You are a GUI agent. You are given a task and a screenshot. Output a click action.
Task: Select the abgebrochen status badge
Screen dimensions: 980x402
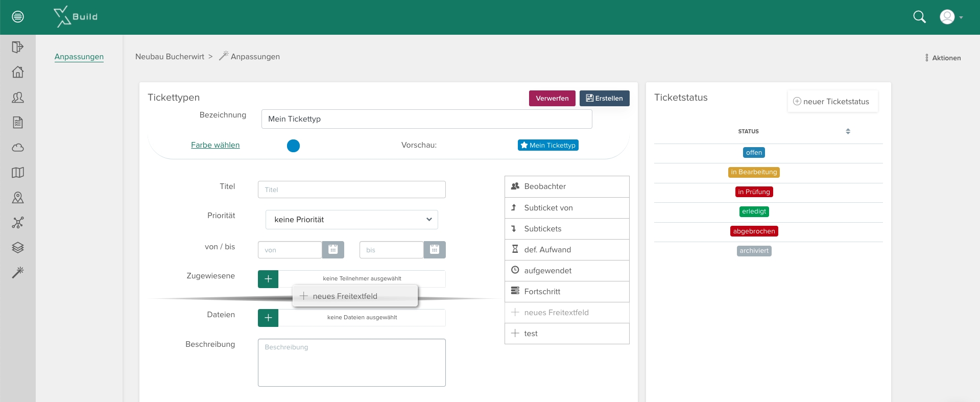(754, 231)
